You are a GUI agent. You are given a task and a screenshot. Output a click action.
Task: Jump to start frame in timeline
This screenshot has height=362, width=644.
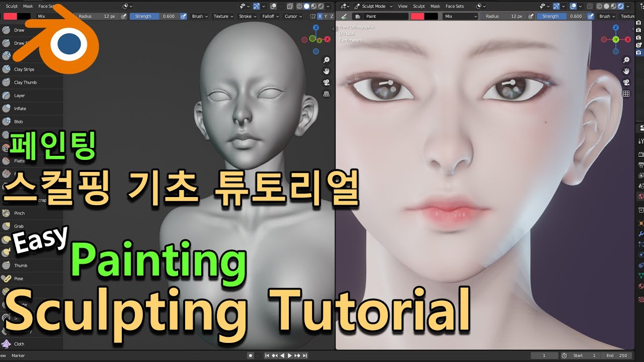pos(267,355)
